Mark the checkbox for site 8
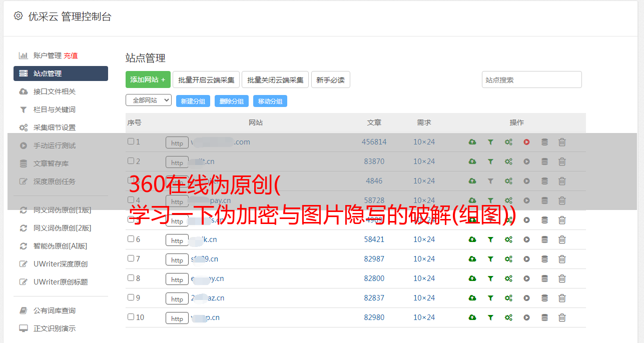Screen dimensions: 644x343 [131, 278]
